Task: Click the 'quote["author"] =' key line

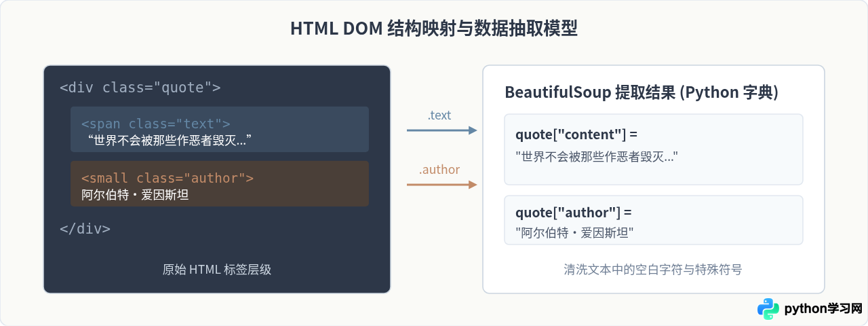Action: point(574,212)
